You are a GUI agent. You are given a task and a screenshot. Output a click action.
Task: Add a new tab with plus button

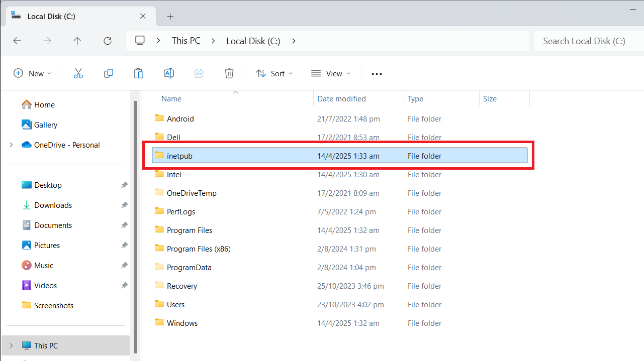[170, 17]
